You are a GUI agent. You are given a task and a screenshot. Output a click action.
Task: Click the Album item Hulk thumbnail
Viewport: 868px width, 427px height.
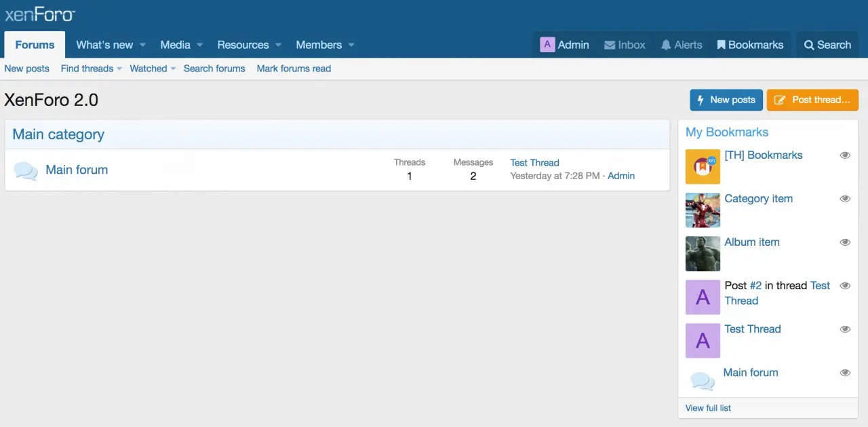pos(703,254)
